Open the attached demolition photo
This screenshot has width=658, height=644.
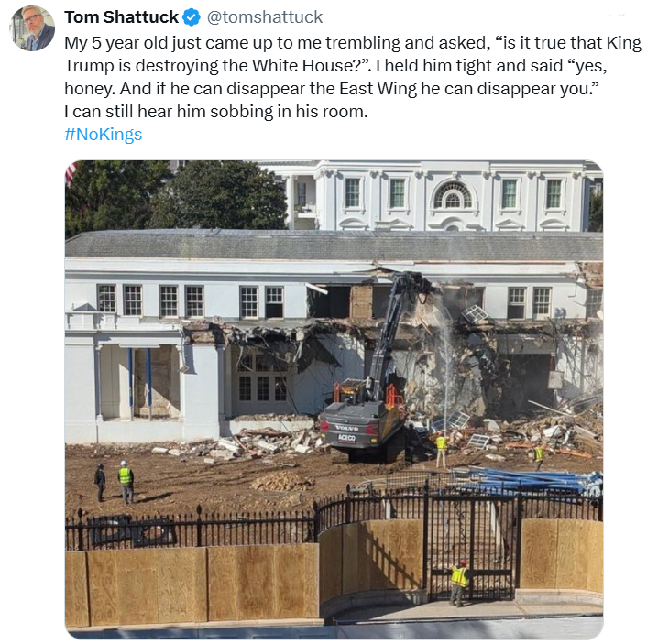(x=334, y=399)
